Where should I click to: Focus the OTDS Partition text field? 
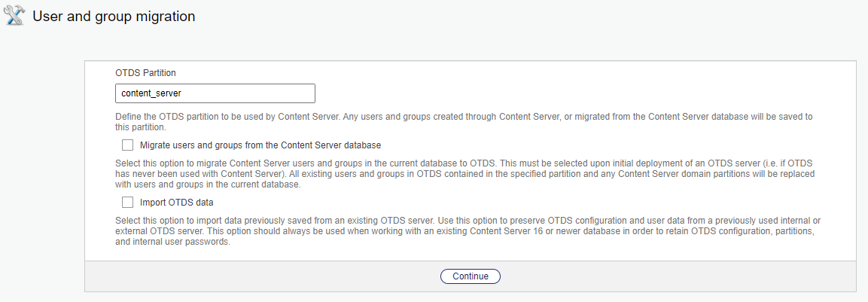point(215,93)
